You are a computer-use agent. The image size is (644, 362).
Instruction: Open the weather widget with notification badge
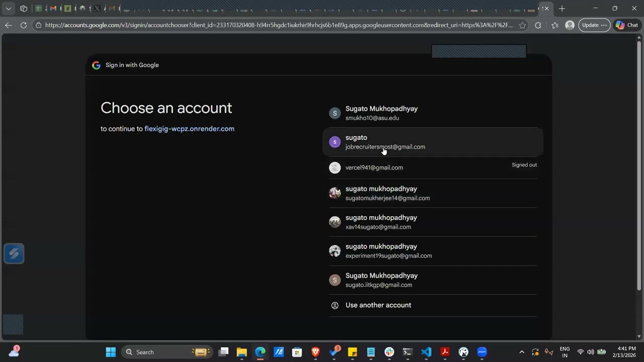point(14,351)
